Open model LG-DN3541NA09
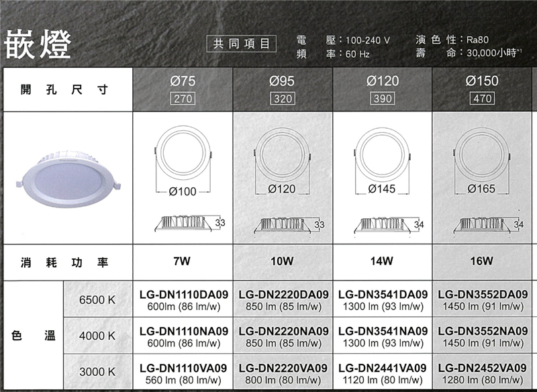 383,331
